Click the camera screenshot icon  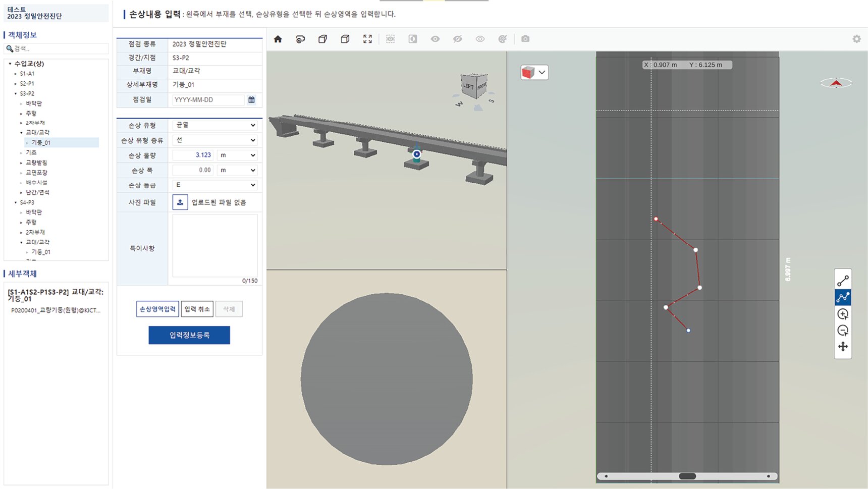tap(525, 39)
